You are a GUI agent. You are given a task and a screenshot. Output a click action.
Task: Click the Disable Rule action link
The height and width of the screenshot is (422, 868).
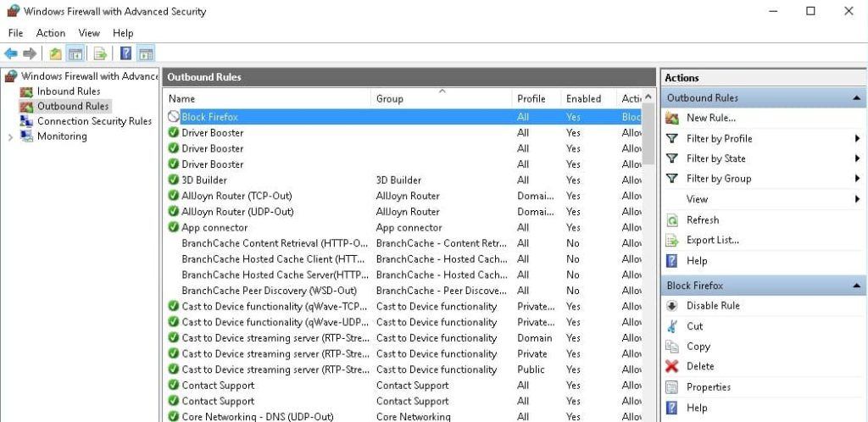coord(713,306)
